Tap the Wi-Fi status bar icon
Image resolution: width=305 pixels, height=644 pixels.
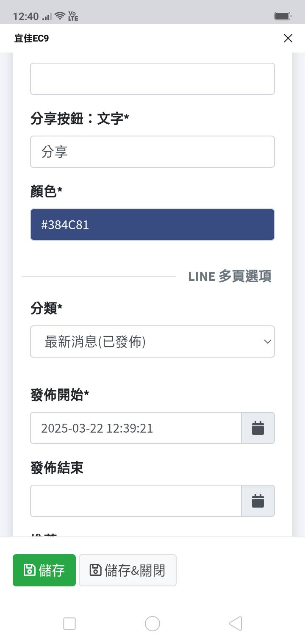pyautogui.click(x=59, y=15)
